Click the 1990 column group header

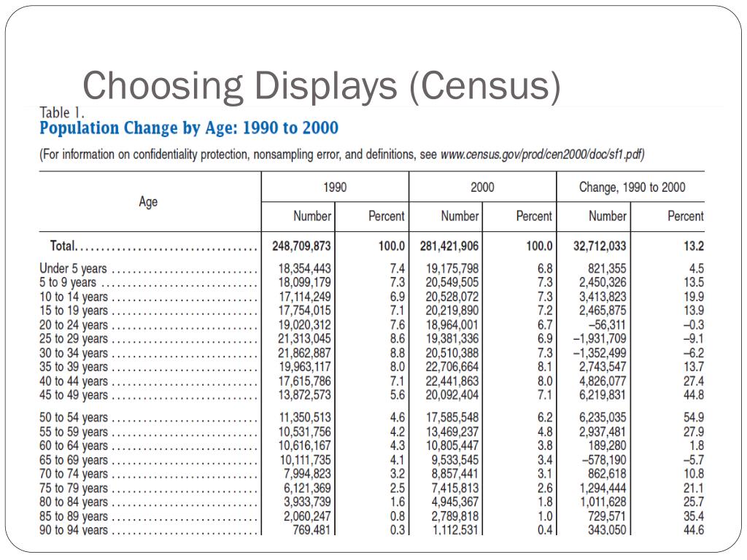tap(335, 187)
